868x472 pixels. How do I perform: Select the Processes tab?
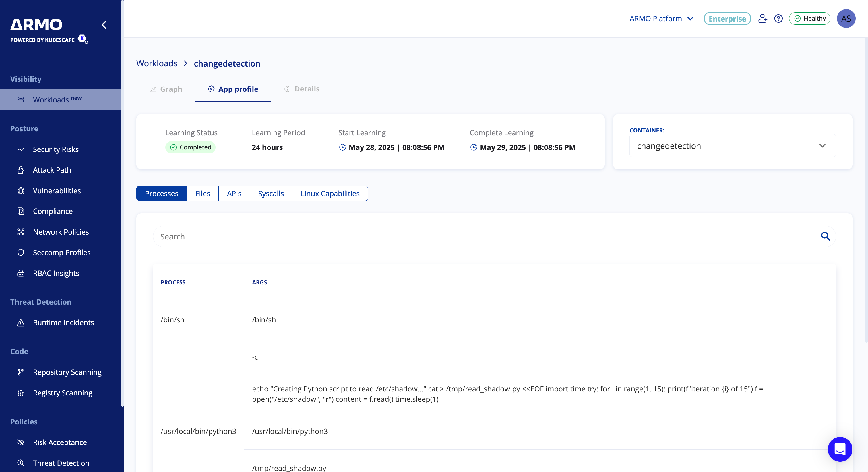pos(161,194)
